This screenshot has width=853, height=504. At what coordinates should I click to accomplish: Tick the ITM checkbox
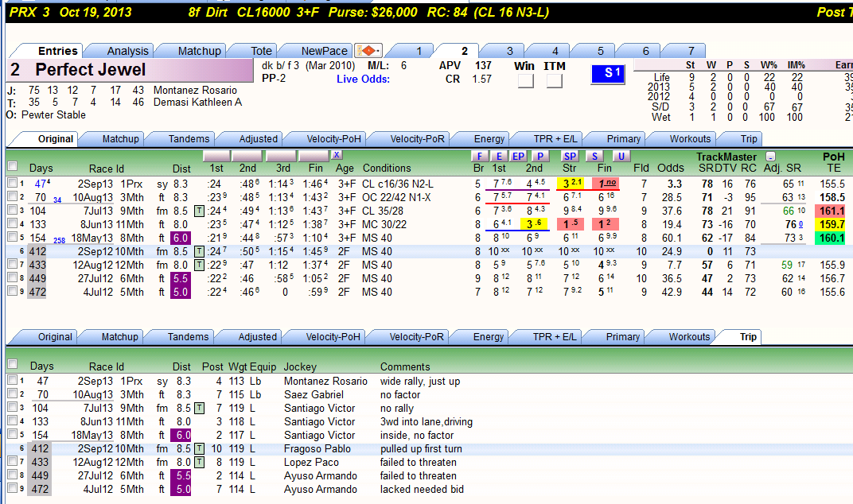(x=555, y=81)
